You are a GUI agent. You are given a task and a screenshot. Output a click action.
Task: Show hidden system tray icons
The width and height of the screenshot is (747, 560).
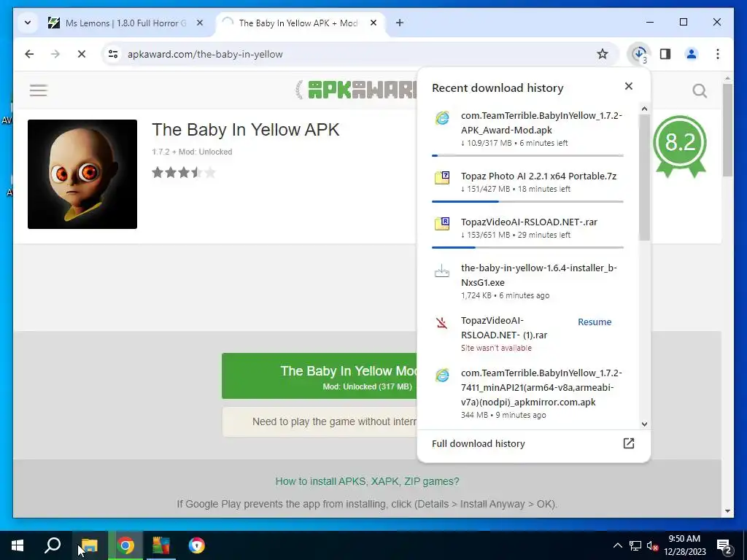pos(617,545)
